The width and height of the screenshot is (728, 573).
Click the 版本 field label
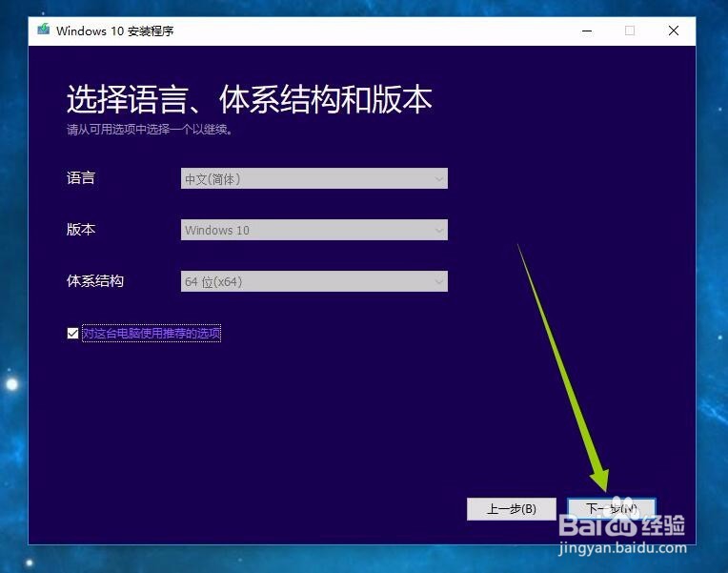coord(81,230)
